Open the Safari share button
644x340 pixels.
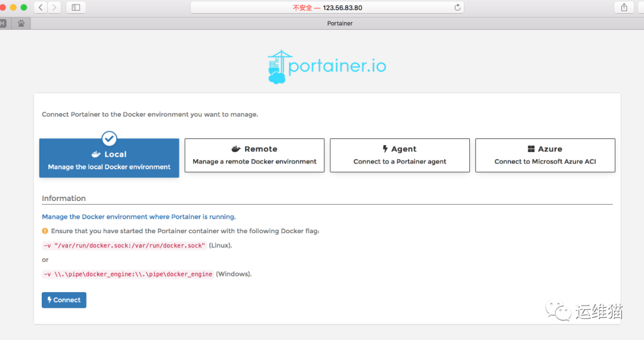[624, 7]
